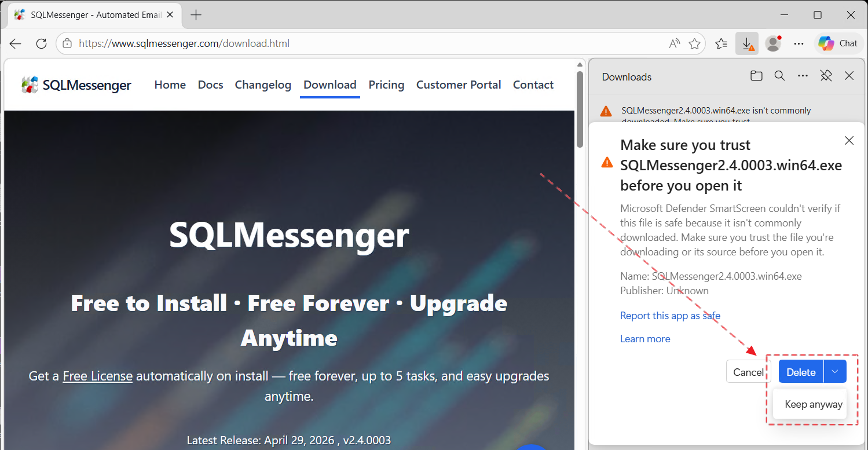This screenshot has height=450, width=868.
Task: Click the warning icon in download entry
Action: 606,111
